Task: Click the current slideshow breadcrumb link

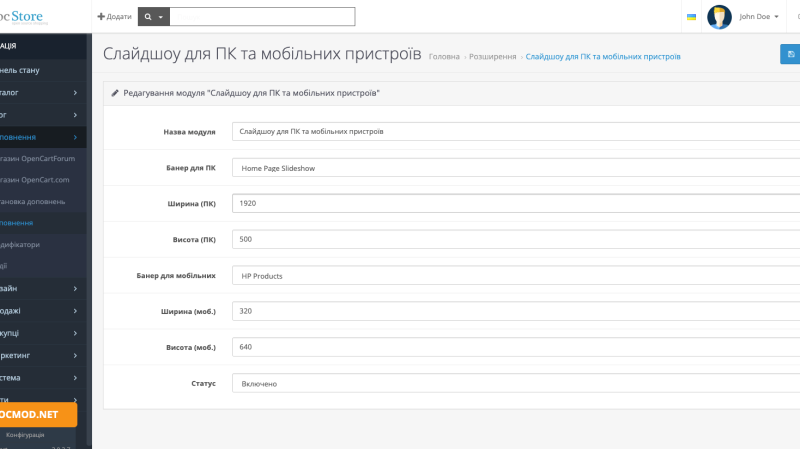Action: pyautogui.click(x=603, y=57)
